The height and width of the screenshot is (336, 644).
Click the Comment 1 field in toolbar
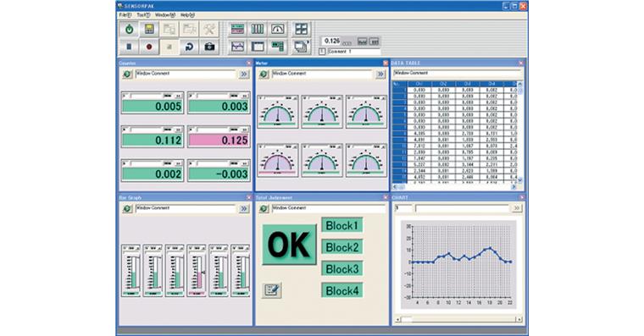point(353,52)
